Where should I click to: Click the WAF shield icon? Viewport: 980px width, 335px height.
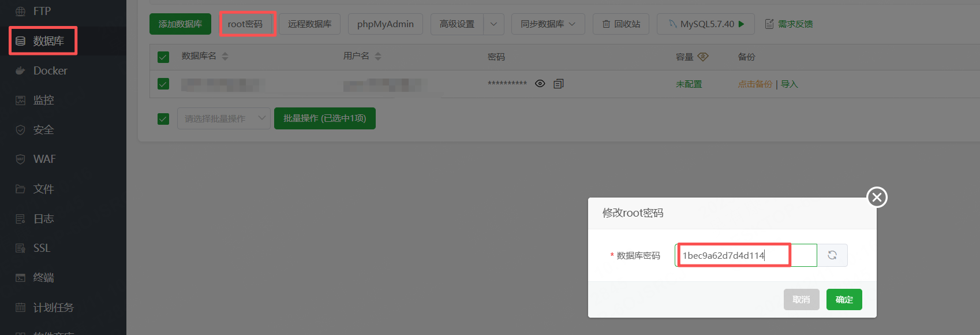click(20, 159)
